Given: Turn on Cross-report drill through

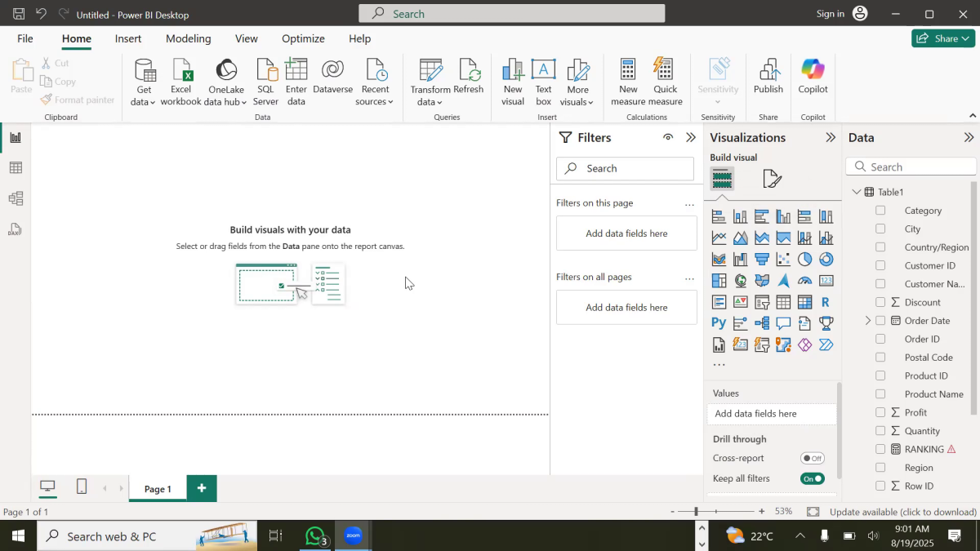Looking at the screenshot, I should coord(813,459).
